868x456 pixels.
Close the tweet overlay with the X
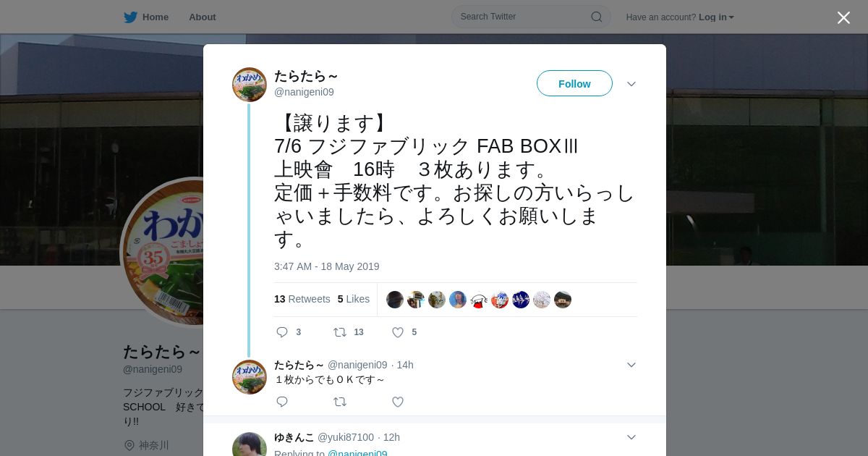click(843, 17)
